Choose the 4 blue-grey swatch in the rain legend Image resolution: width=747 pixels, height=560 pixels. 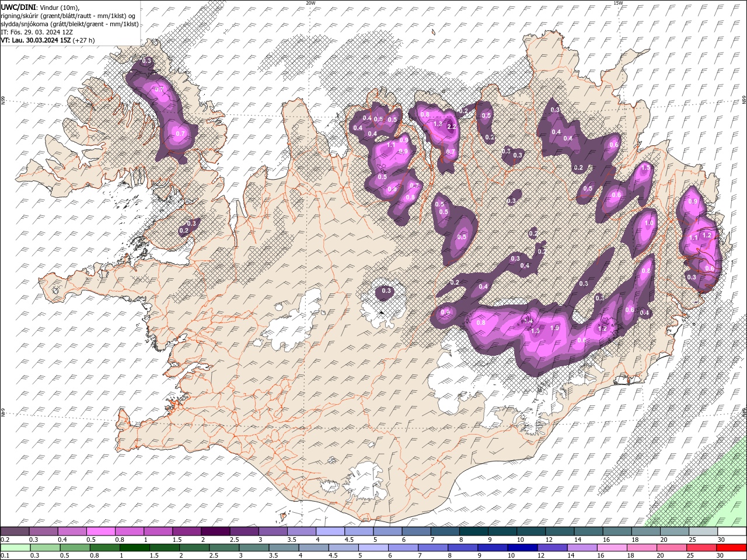point(313,548)
